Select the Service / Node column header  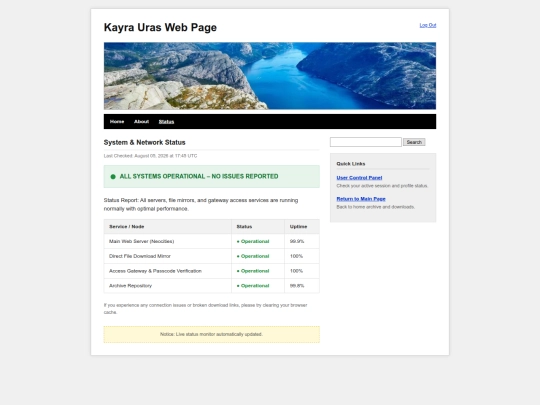click(126, 227)
